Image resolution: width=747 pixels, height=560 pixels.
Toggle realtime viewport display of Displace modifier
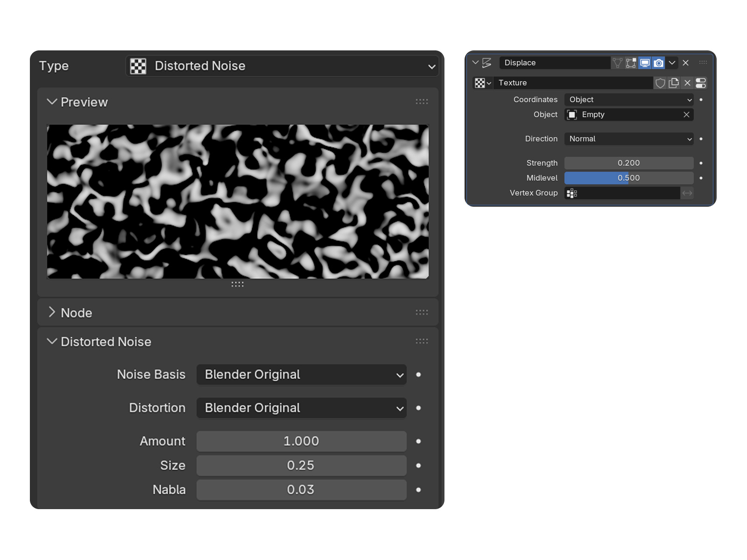[x=645, y=63]
